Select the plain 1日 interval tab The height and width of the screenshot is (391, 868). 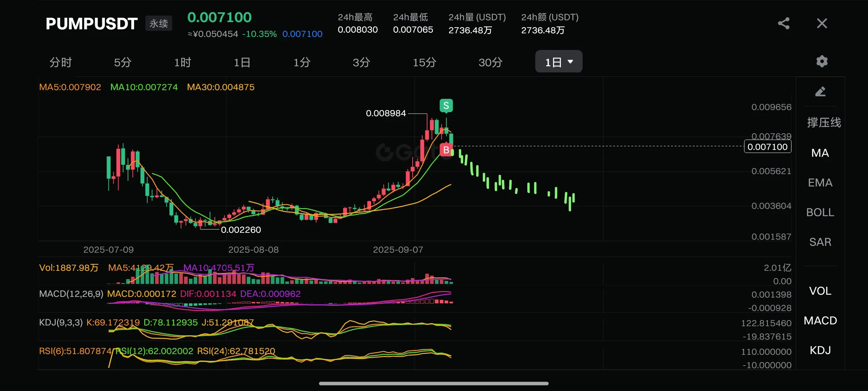(x=242, y=62)
